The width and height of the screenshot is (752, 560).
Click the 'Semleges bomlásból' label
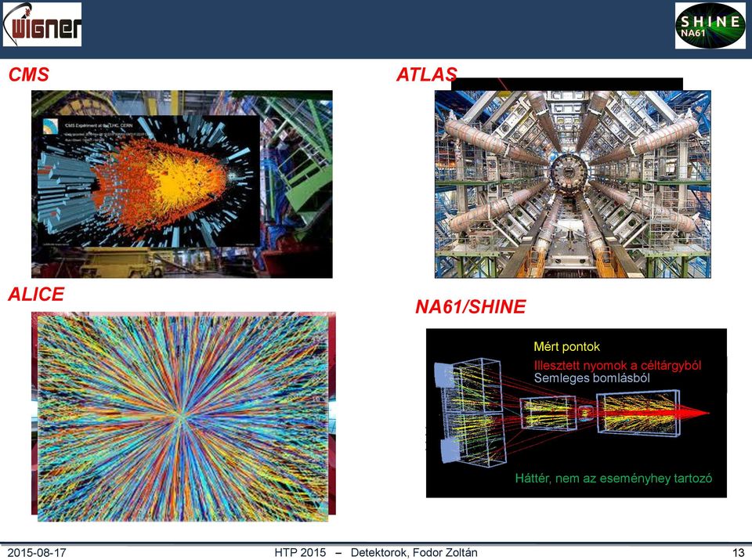[592, 378]
